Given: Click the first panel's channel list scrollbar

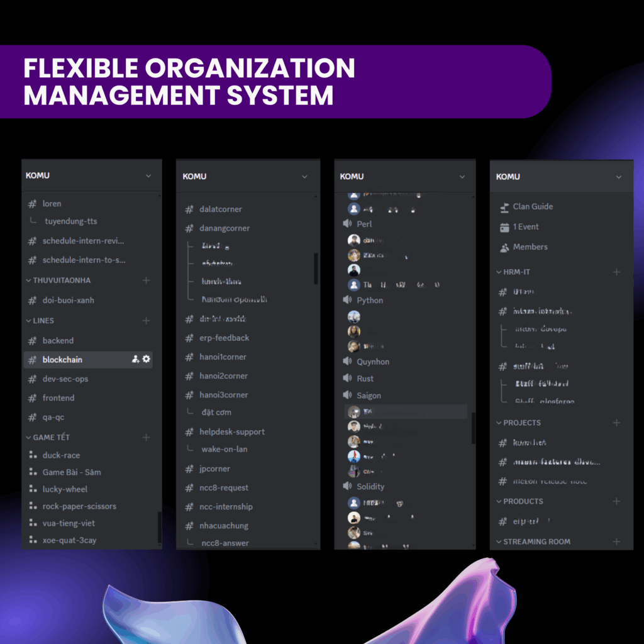Looking at the screenshot, I should 159,528.
